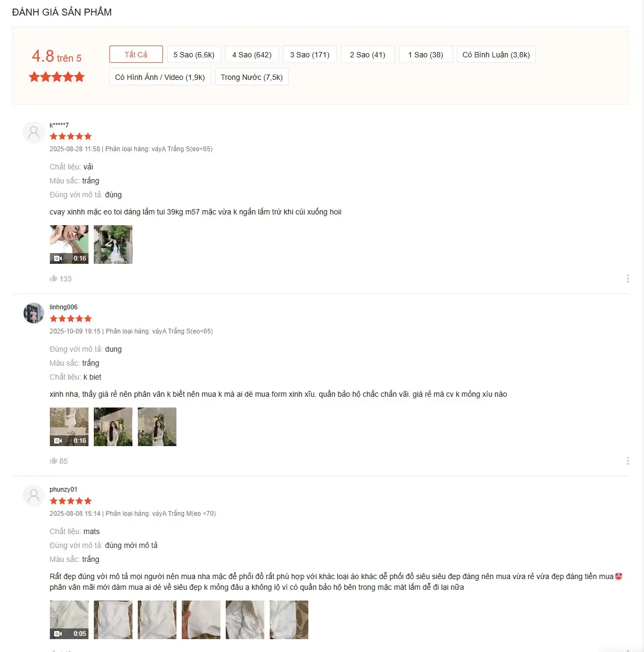Open third photo in linhng006's review
The image size is (644, 652).
tap(157, 427)
